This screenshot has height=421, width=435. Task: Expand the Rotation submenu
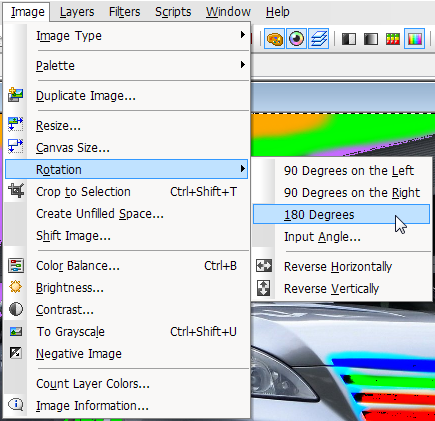point(127,169)
